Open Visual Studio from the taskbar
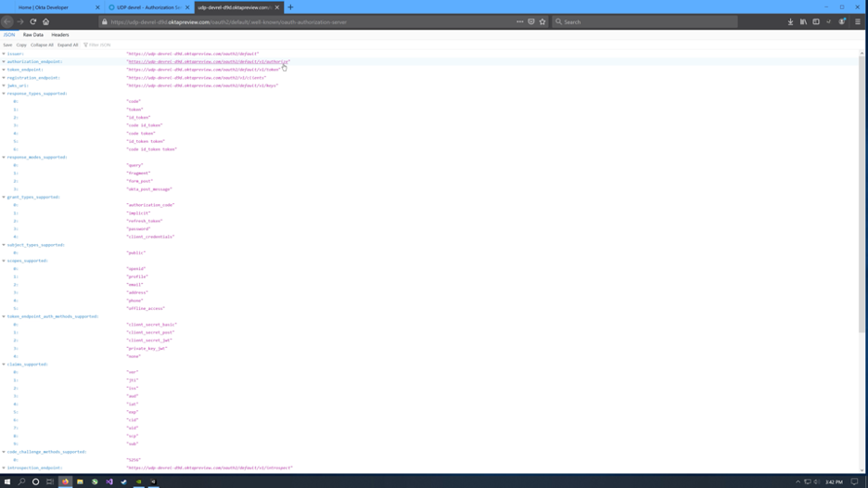868x488 pixels. tap(108, 482)
